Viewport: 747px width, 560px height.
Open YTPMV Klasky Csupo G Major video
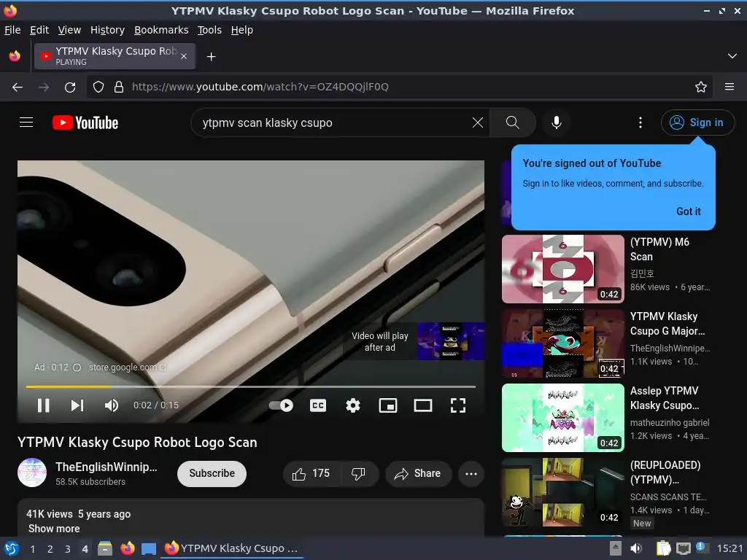667,324
